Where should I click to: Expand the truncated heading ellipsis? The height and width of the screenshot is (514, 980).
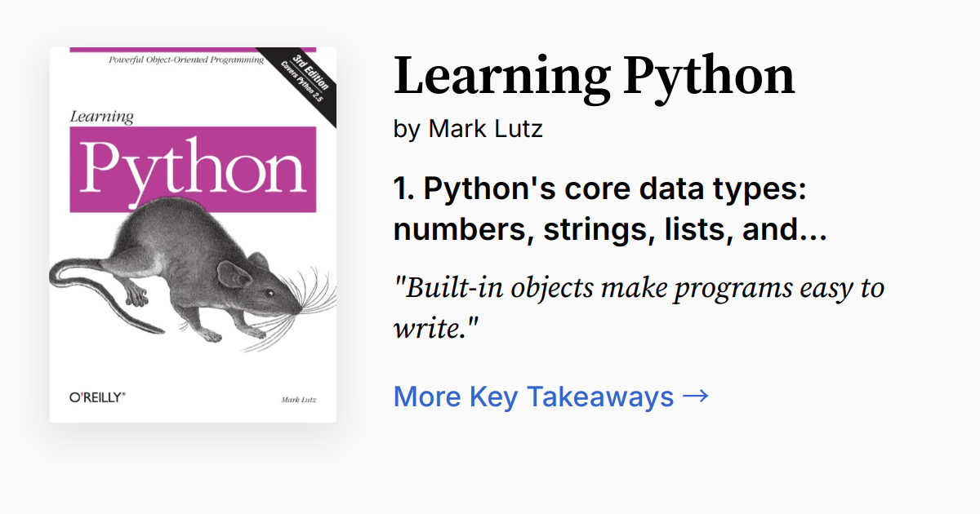point(813,231)
